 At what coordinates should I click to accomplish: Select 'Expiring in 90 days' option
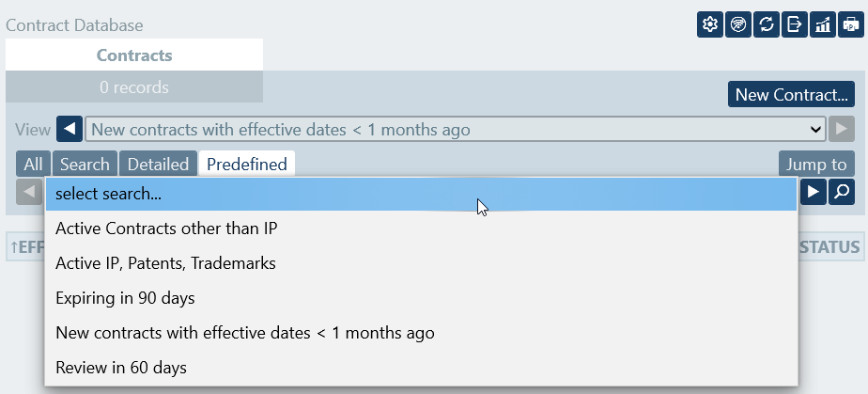125,298
